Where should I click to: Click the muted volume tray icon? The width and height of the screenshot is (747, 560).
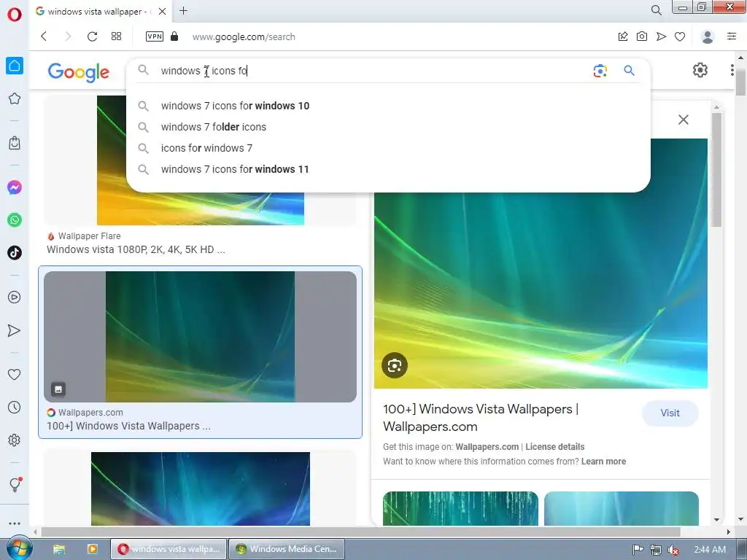tap(673, 550)
